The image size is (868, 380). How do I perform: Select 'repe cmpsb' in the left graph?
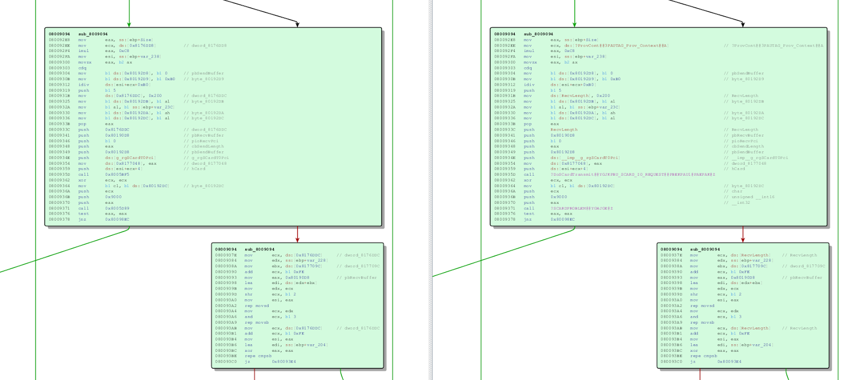point(258,356)
